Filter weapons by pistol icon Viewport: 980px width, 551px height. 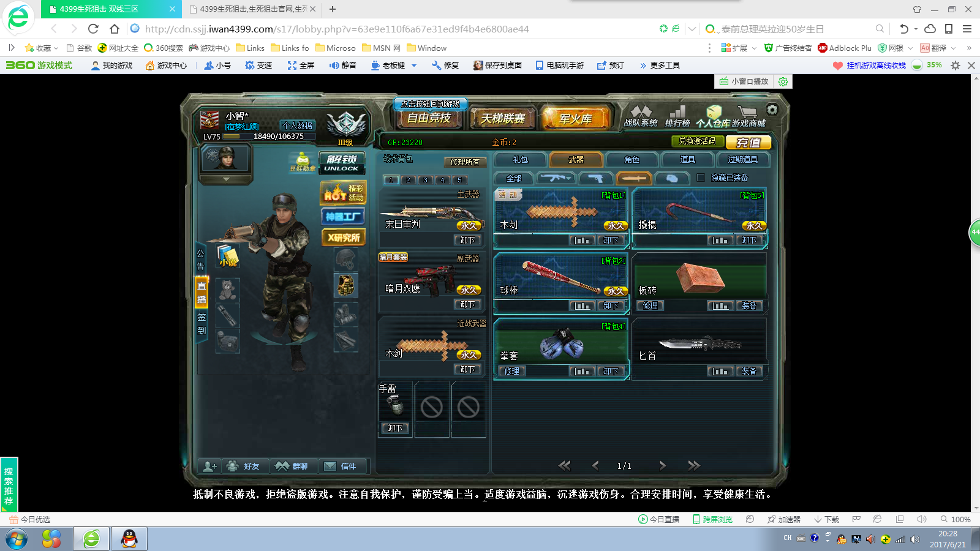[x=595, y=178]
